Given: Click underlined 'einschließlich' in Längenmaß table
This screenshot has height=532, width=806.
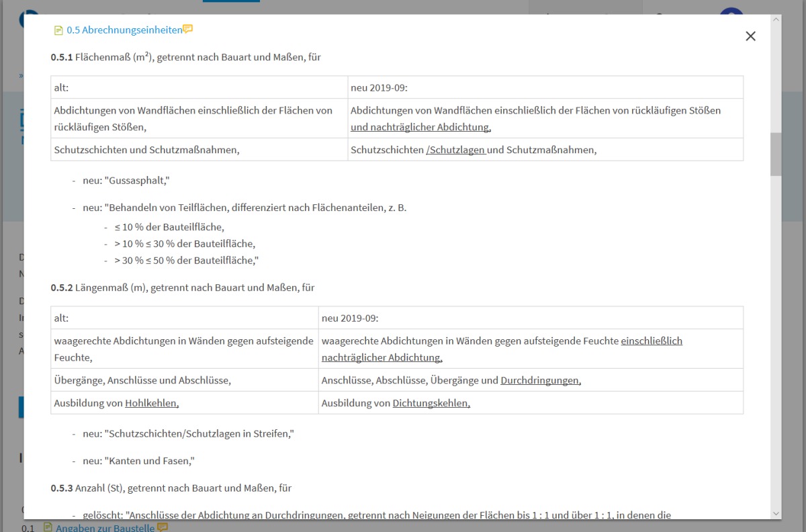Looking at the screenshot, I should pyautogui.click(x=652, y=341).
